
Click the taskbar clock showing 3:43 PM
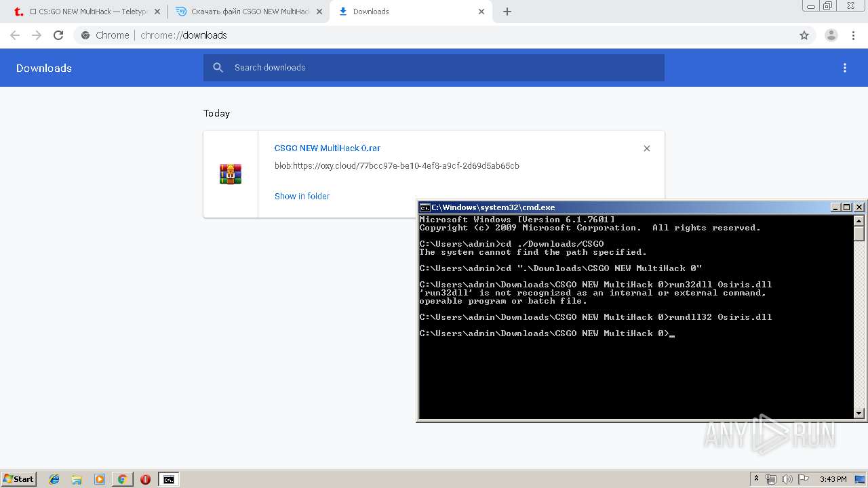[x=833, y=479]
